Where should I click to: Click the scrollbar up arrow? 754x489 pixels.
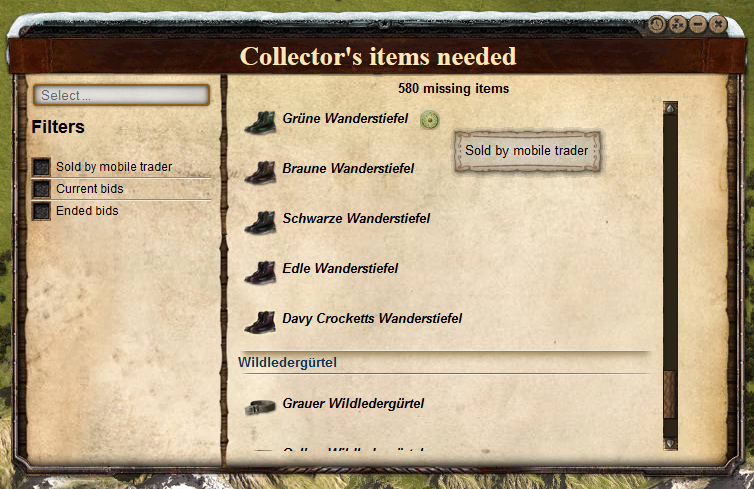click(x=670, y=109)
